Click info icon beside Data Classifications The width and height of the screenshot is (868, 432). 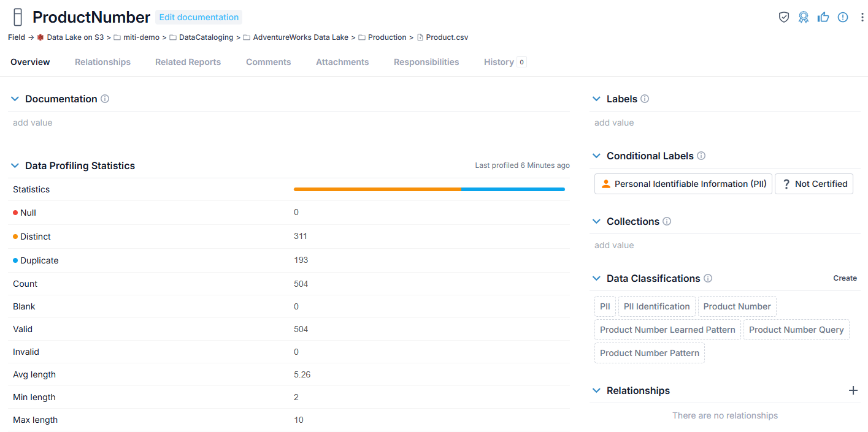coord(708,278)
